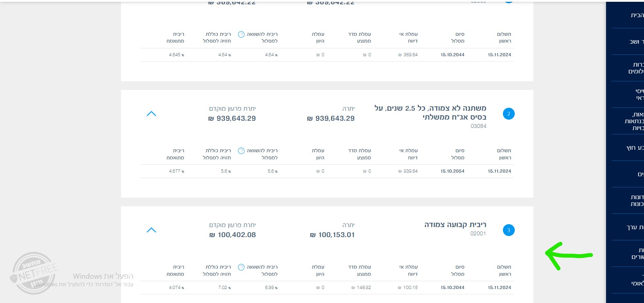Open ריבית להשוואה help icon in track 3
The height and width of the screenshot is (303, 644).
241,267
